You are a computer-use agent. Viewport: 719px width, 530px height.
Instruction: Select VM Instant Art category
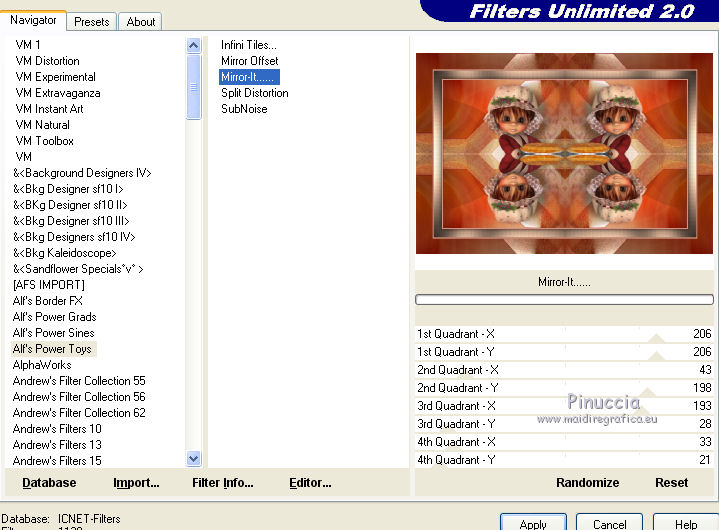tap(50, 109)
